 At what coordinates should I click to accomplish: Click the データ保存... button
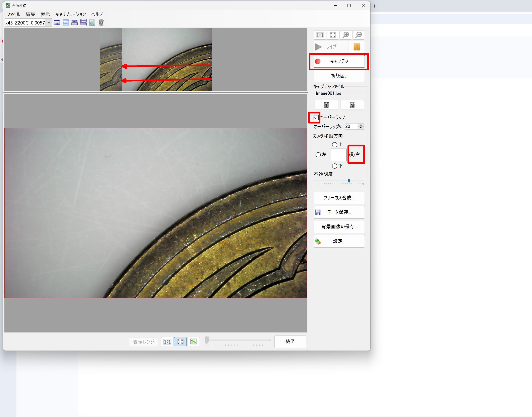(339, 212)
